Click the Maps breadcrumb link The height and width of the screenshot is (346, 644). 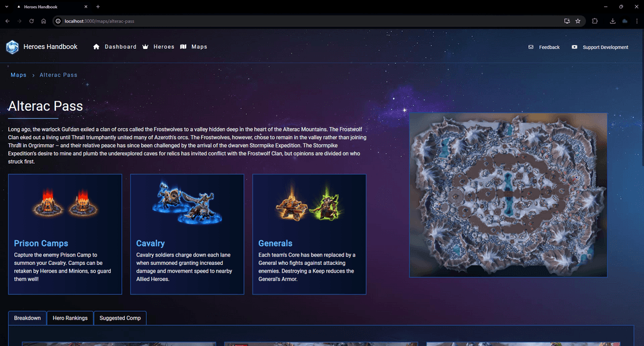click(x=19, y=75)
